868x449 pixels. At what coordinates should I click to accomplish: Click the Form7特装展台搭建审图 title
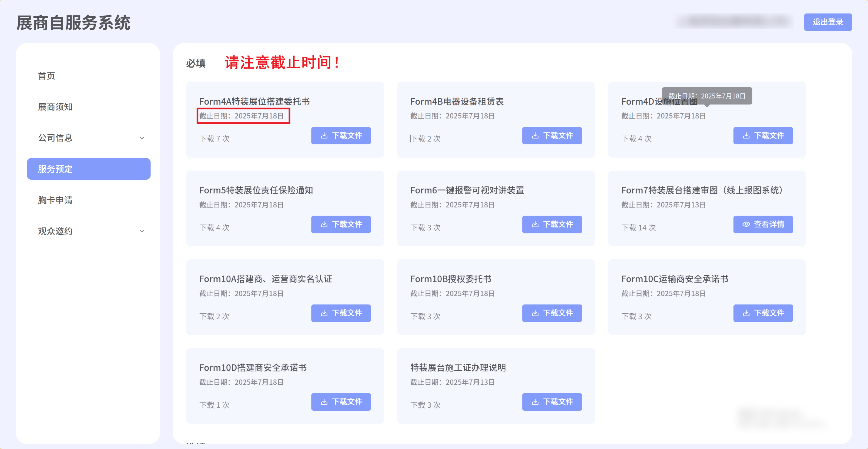click(x=703, y=190)
